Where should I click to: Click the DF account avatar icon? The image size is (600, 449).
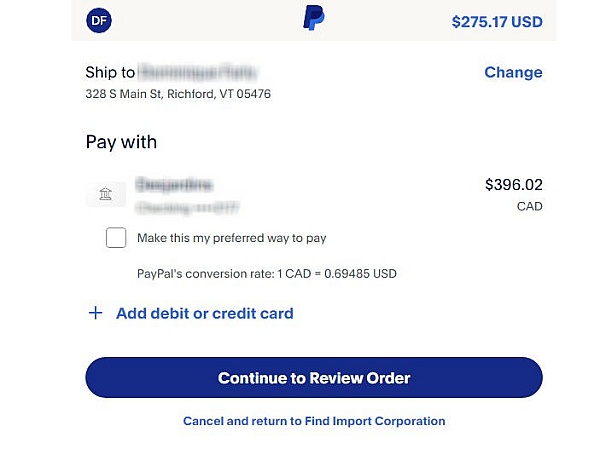pyautogui.click(x=99, y=20)
